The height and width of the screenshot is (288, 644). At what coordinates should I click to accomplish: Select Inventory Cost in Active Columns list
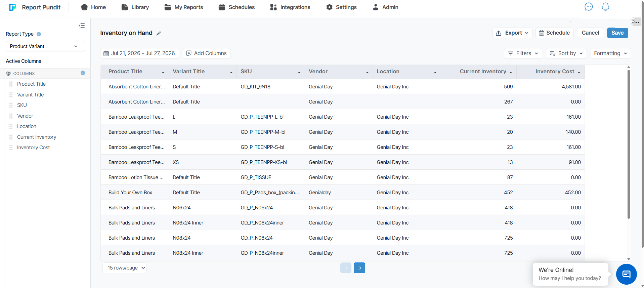[33, 148]
